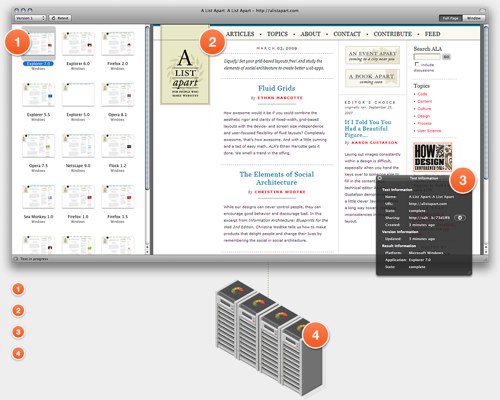Open the Fluid Grids article link
This screenshot has height=400, width=500.
point(277,88)
